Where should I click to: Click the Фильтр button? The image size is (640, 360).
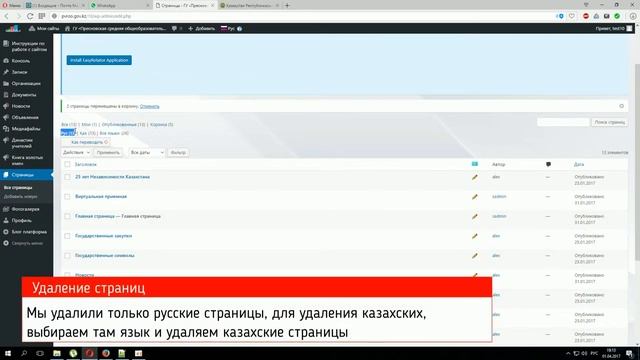pos(178,152)
